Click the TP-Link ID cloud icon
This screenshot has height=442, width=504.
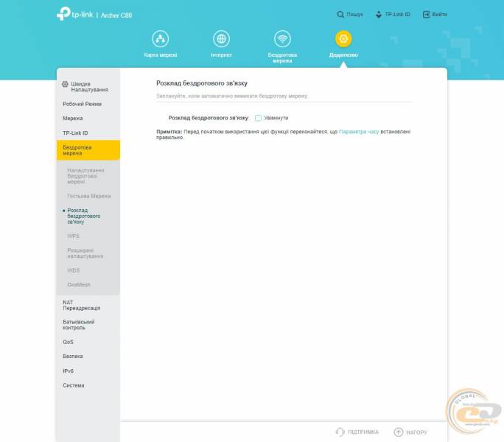pos(379,15)
